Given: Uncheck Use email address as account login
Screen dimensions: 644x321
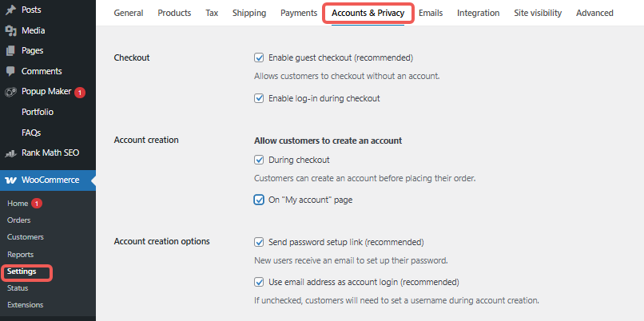Looking at the screenshot, I should coord(259,281).
